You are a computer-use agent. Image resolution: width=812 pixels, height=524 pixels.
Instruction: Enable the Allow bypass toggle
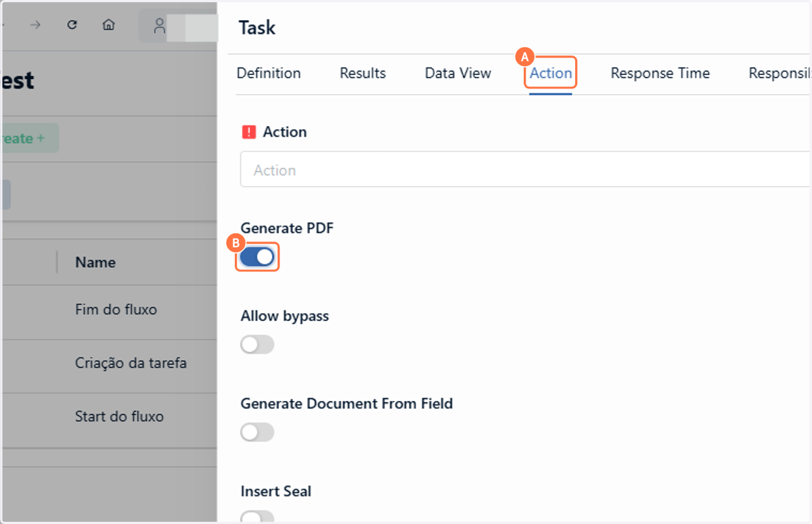[x=257, y=345]
